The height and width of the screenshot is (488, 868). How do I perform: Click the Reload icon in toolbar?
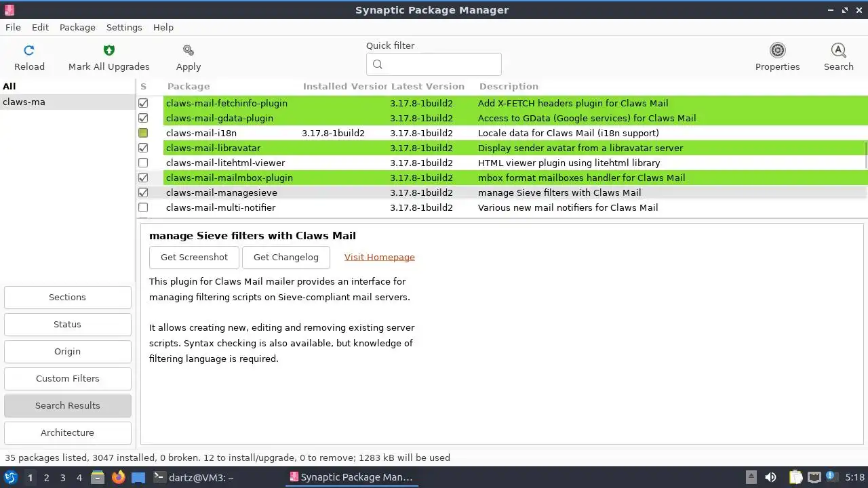pos(29,50)
